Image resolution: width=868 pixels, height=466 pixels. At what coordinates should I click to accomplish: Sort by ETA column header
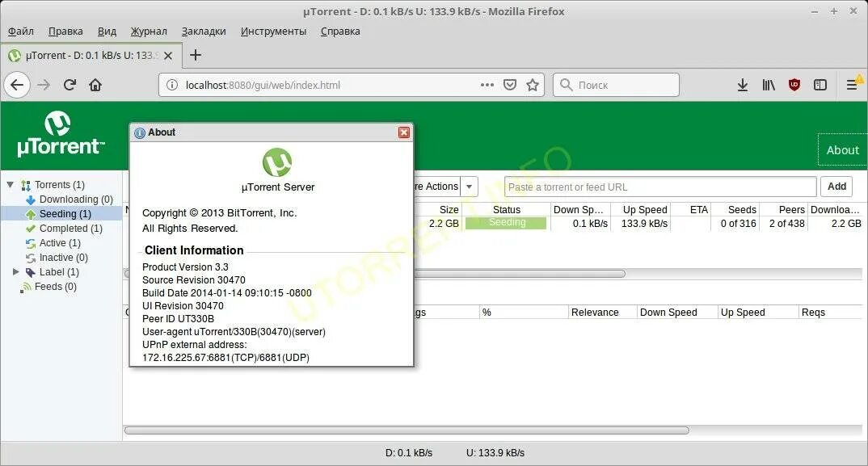pos(691,210)
